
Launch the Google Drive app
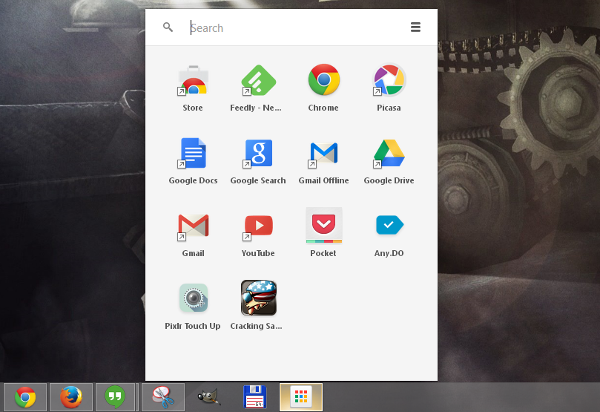(389, 153)
